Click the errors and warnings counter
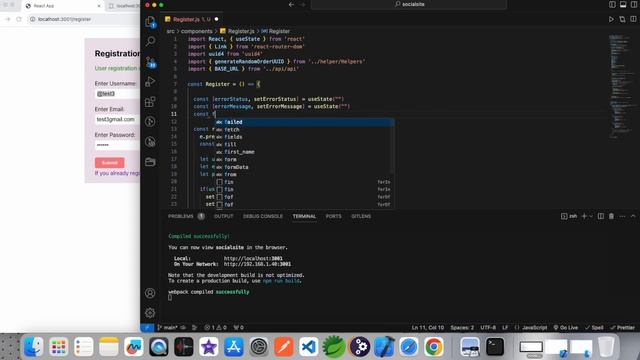 pyautogui.click(x=215, y=327)
